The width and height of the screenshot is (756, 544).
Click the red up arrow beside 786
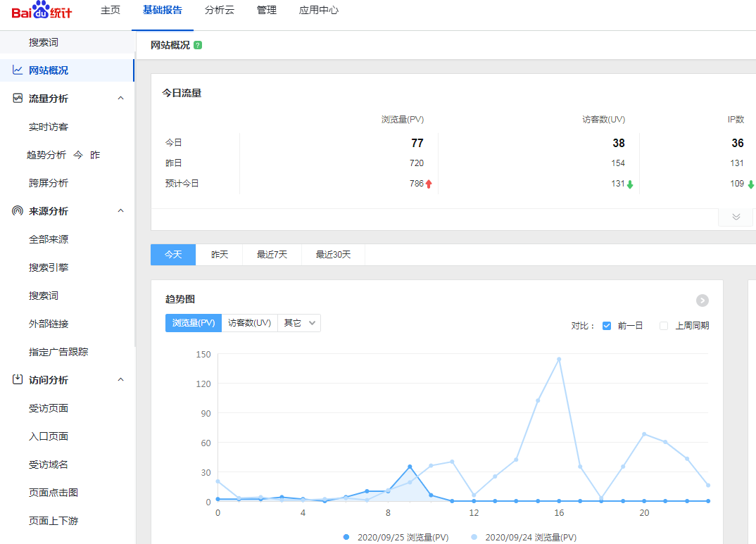[x=429, y=184]
